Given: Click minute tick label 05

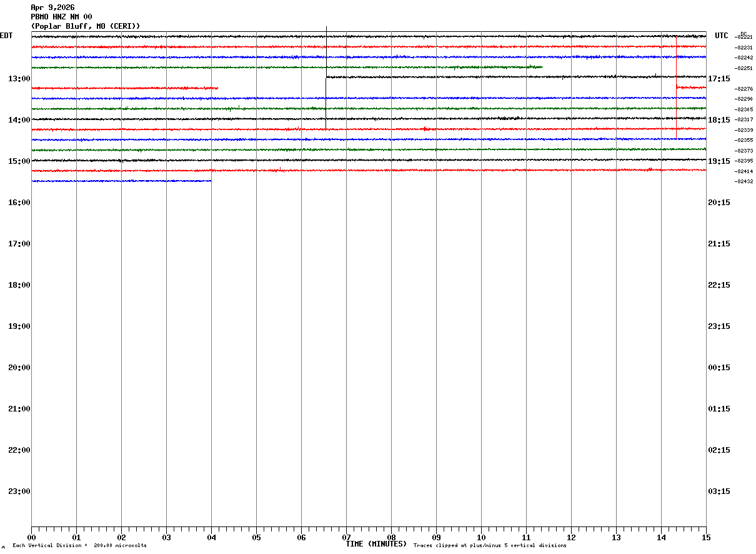Looking at the screenshot, I should [x=256, y=538].
